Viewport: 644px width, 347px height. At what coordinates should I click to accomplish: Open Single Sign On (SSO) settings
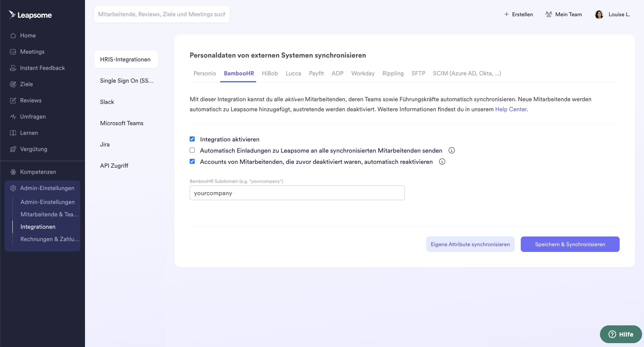coord(126,81)
